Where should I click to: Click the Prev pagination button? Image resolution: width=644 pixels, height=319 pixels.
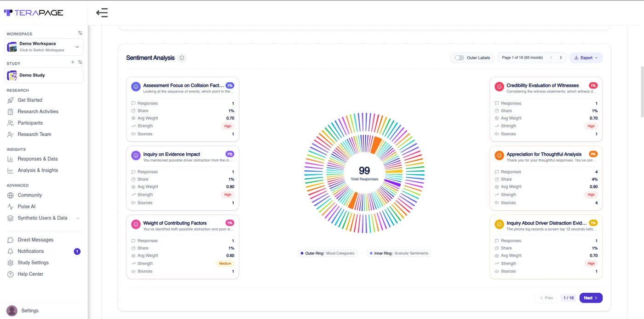click(x=546, y=298)
